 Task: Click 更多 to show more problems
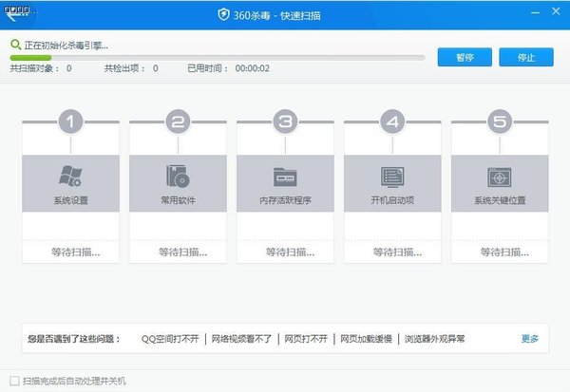coord(530,339)
